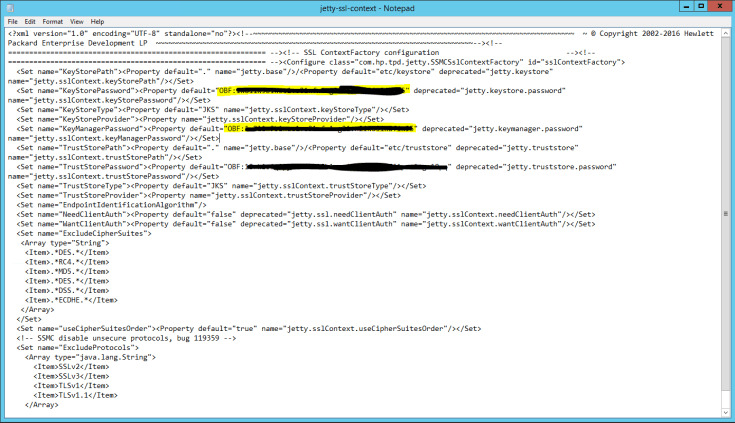Viewport: 735px width, 423px height.
Task: Click the 'Configure class="com.hp.tpd.jetty.SSMCSslContextFactory"' text
Action: coord(405,62)
